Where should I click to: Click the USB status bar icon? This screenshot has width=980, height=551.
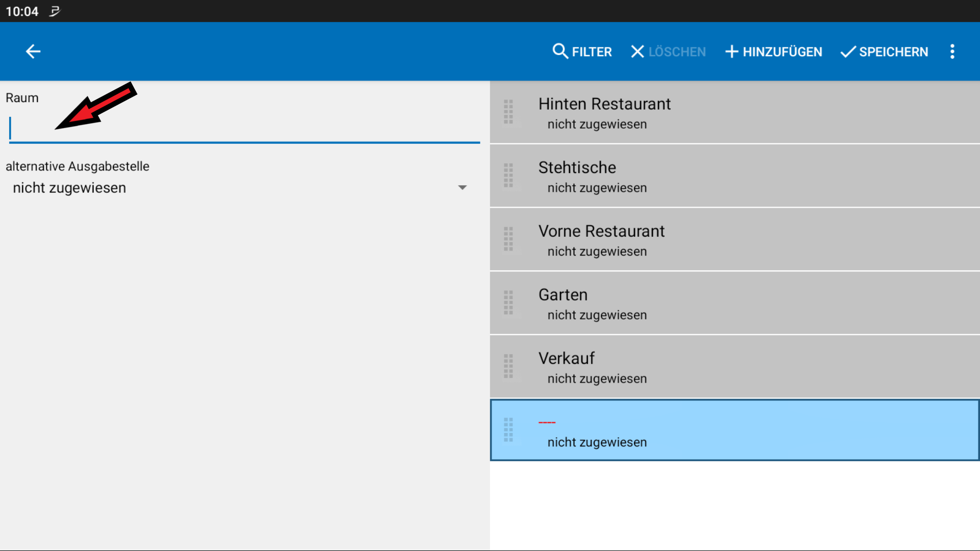coord(54,11)
